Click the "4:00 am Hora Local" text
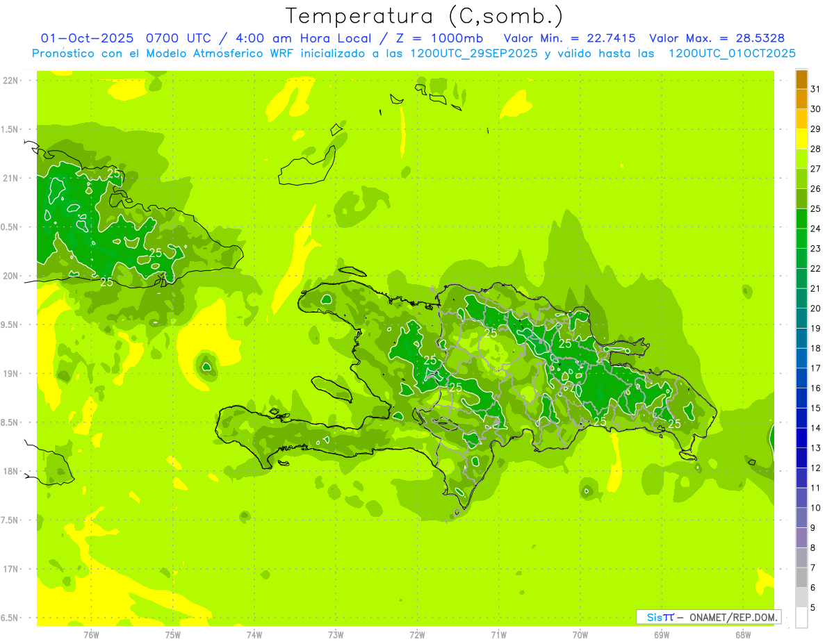This screenshot has height=644, width=834. [x=313, y=38]
